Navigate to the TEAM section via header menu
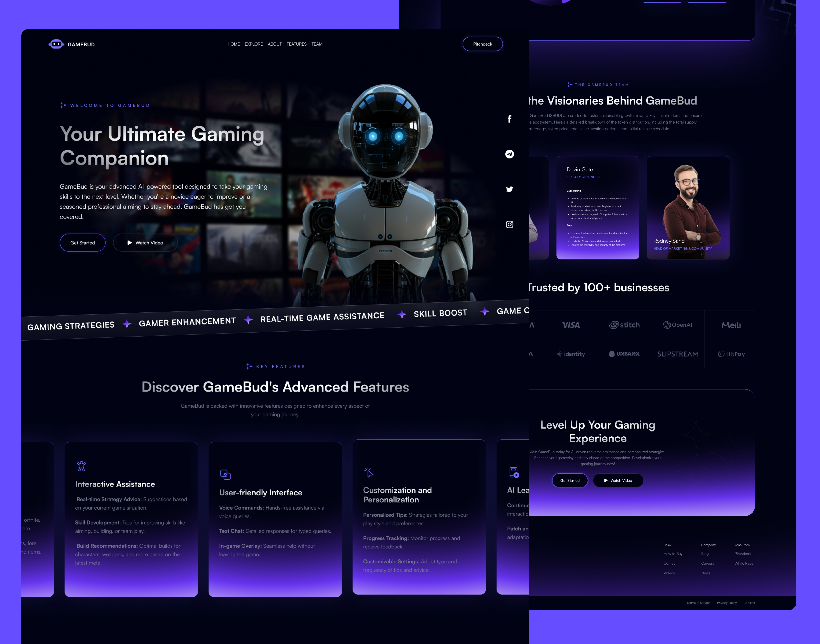The width and height of the screenshot is (820, 644). click(x=317, y=44)
